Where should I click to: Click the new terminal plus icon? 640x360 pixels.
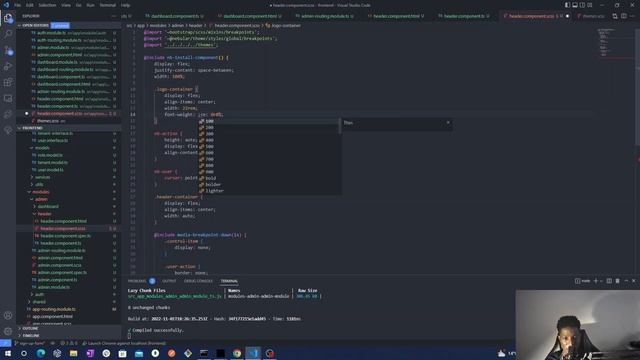click(596, 281)
